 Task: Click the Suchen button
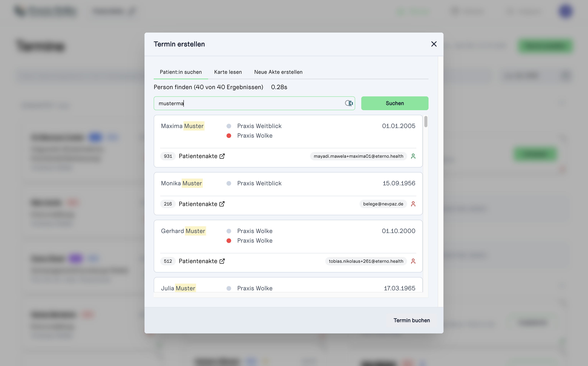click(395, 103)
